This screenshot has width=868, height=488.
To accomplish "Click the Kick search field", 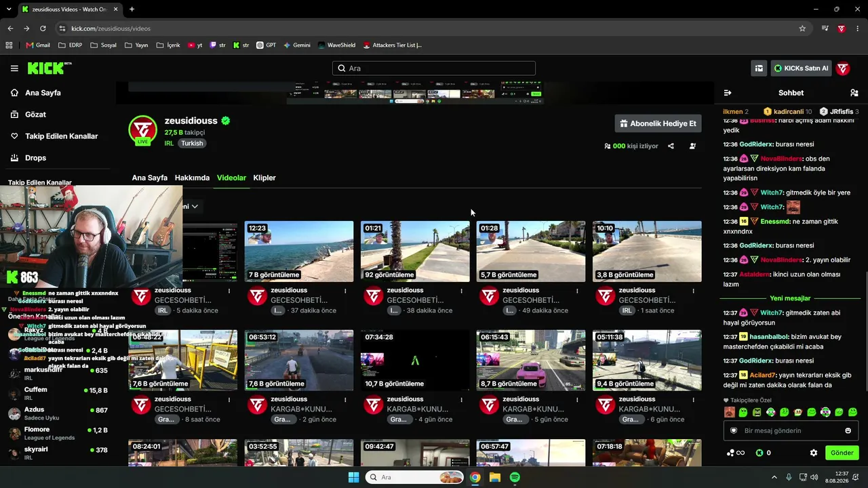I will (x=434, y=68).
